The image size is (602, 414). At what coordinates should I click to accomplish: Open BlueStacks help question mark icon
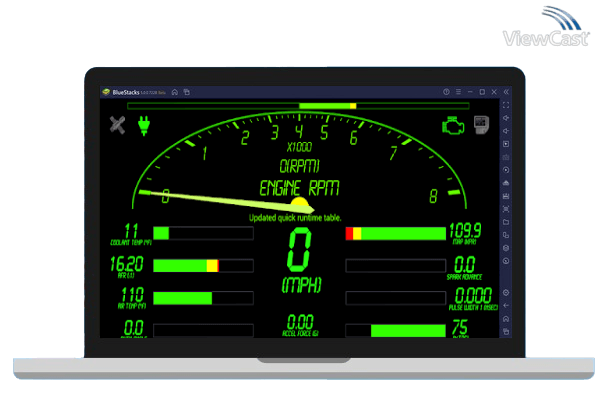pyautogui.click(x=446, y=92)
